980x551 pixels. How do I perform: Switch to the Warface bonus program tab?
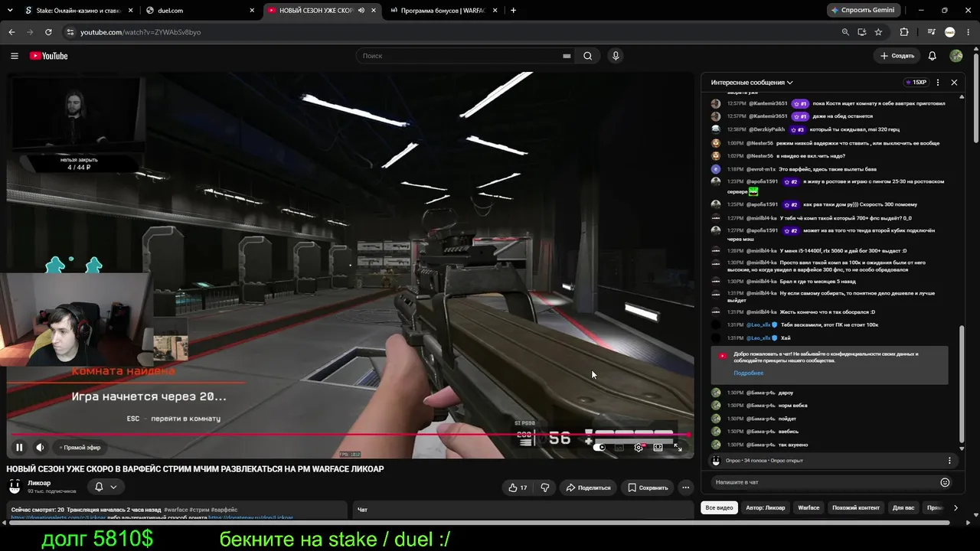pyautogui.click(x=442, y=10)
